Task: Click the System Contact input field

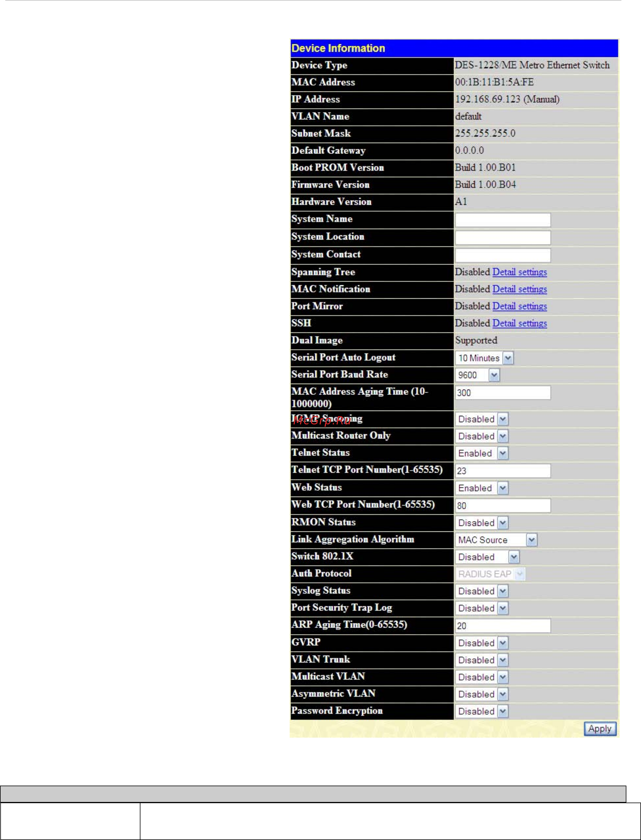Action: [503, 255]
